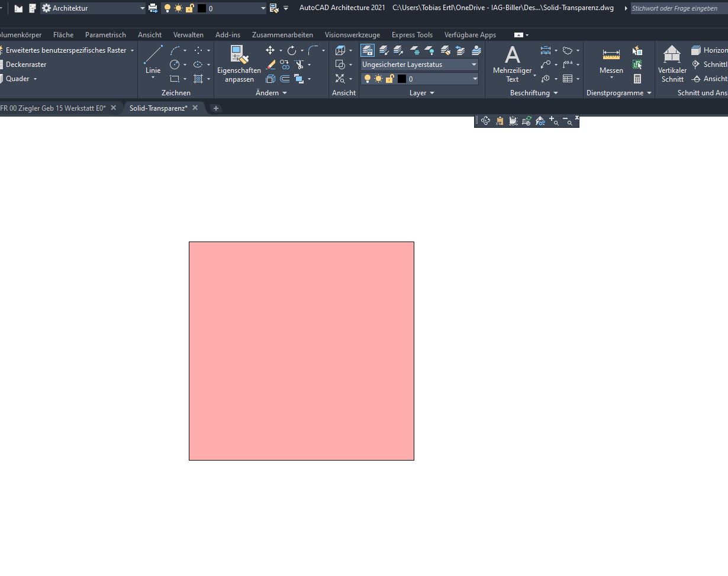
Task: Switch to the Ansicht ribbon tab
Action: click(x=150, y=35)
